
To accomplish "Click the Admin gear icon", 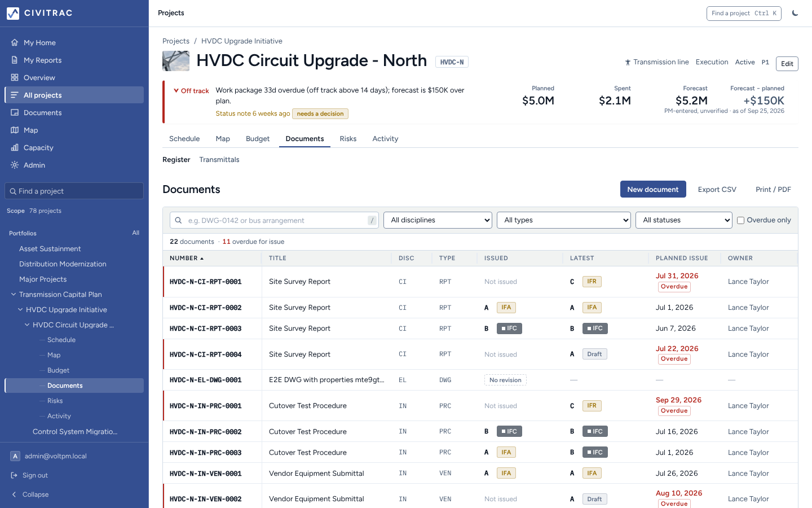I will click(15, 165).
